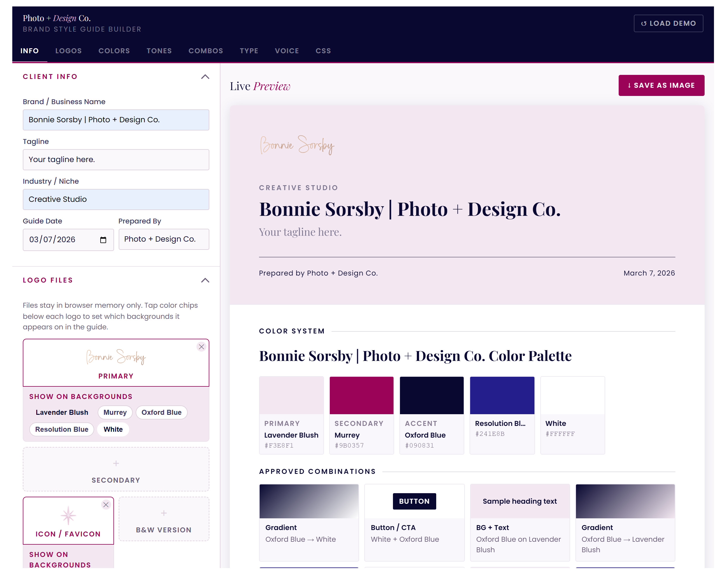This screenshot has height=578, width=728.
Task: Select the Murrey secondary color swatch
Action: pos(361,395)
